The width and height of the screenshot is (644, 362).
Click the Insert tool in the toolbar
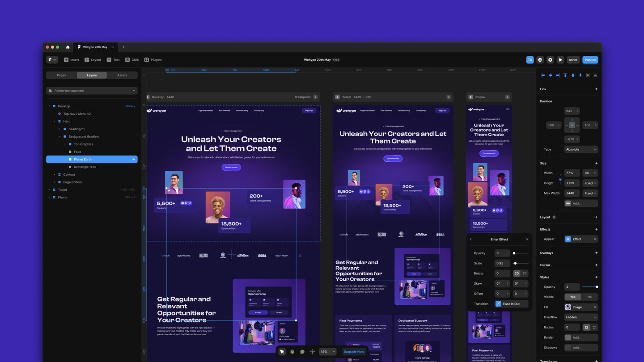click(71, 60)
